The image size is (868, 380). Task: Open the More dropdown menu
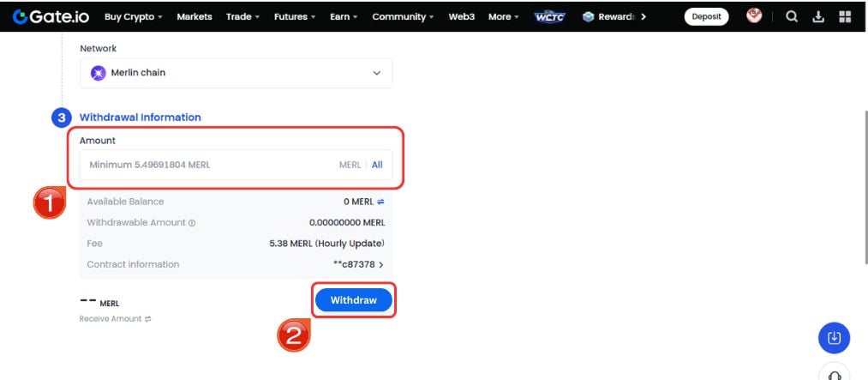point(504,16)
